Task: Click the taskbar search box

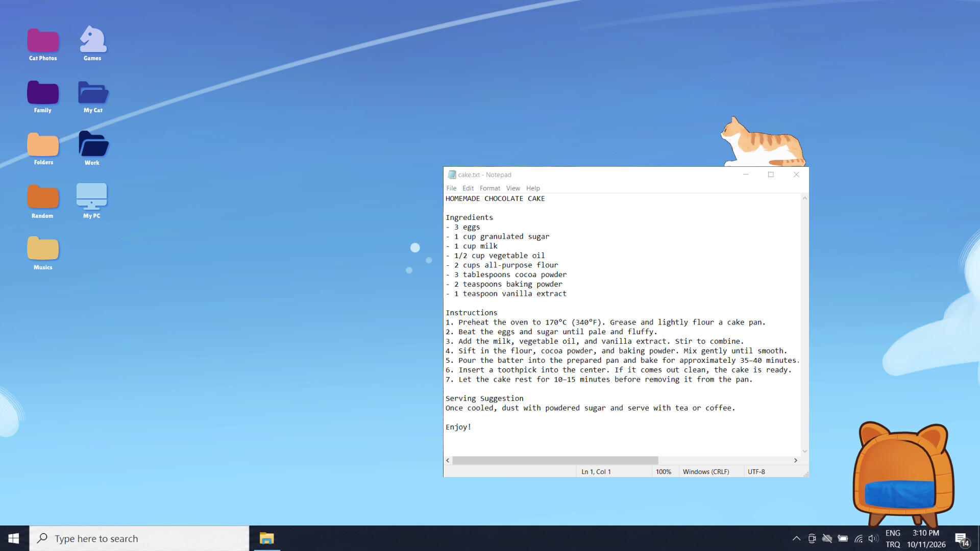Action: (x=139, y=538)
